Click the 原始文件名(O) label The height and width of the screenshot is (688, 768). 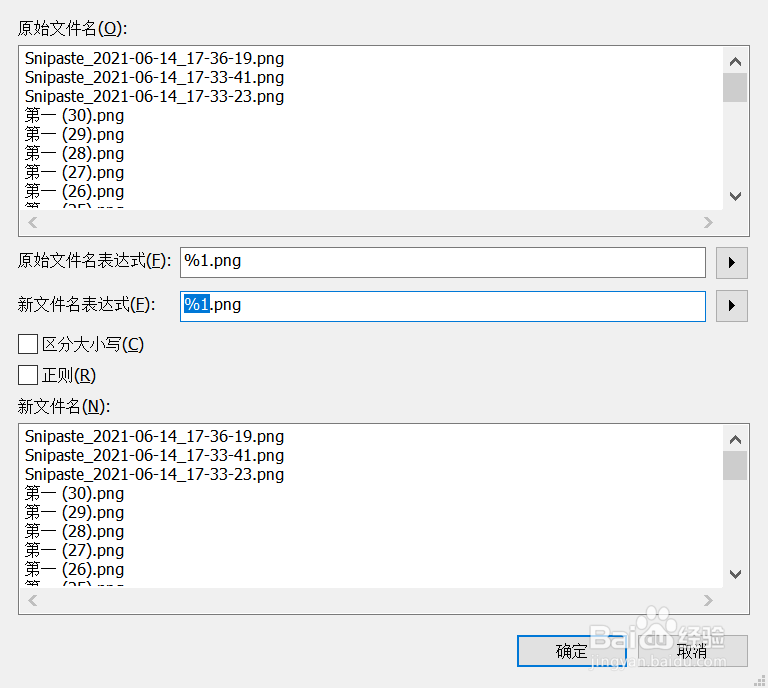(x=72, y=28)
